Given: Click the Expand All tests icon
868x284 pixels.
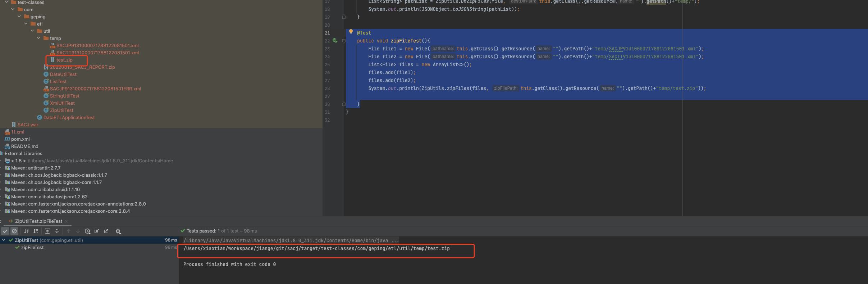Looking at the screenshot, I should point(47,231).
